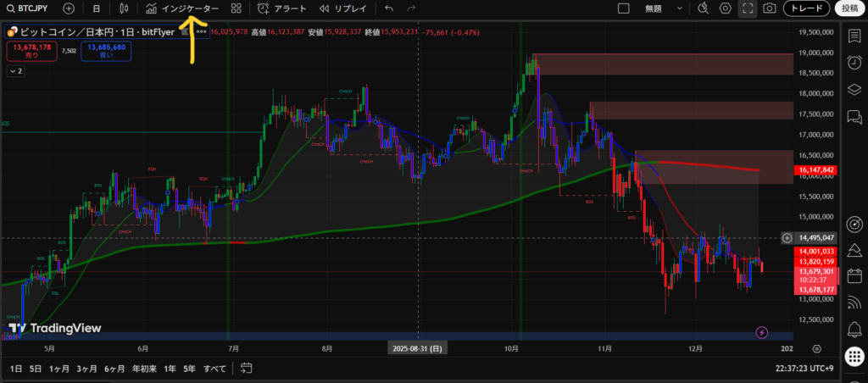Create an alert with アラート button
Screen dimensions: 868x383
coord(281,8)
